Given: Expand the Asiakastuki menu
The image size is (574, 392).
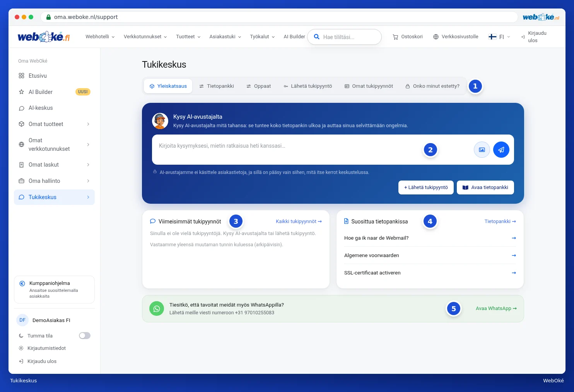Looking at the screenshot, I should pos(226,37).
